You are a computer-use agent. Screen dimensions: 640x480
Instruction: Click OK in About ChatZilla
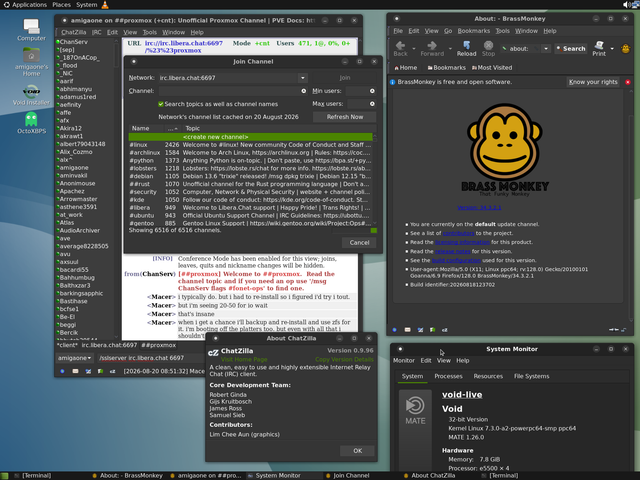358,451
